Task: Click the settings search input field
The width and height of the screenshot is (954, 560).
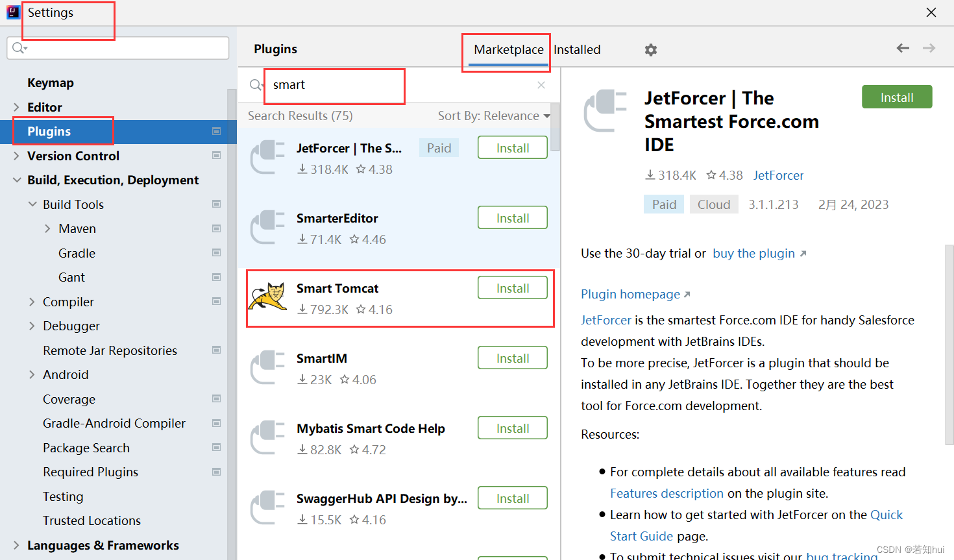Action: coord(118,48)
